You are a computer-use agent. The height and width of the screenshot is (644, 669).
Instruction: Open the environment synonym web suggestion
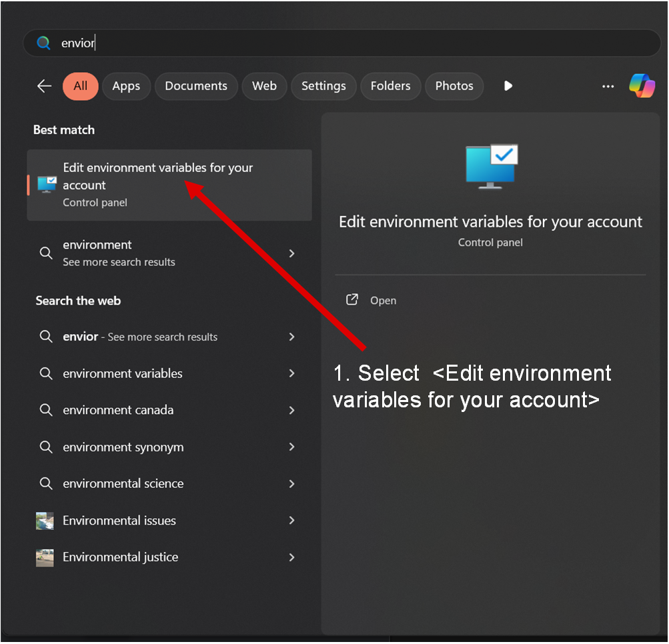click(123, 447)
